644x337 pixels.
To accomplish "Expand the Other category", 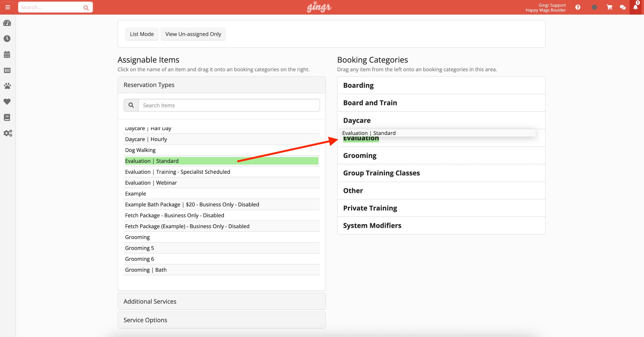I will point(441,190).
